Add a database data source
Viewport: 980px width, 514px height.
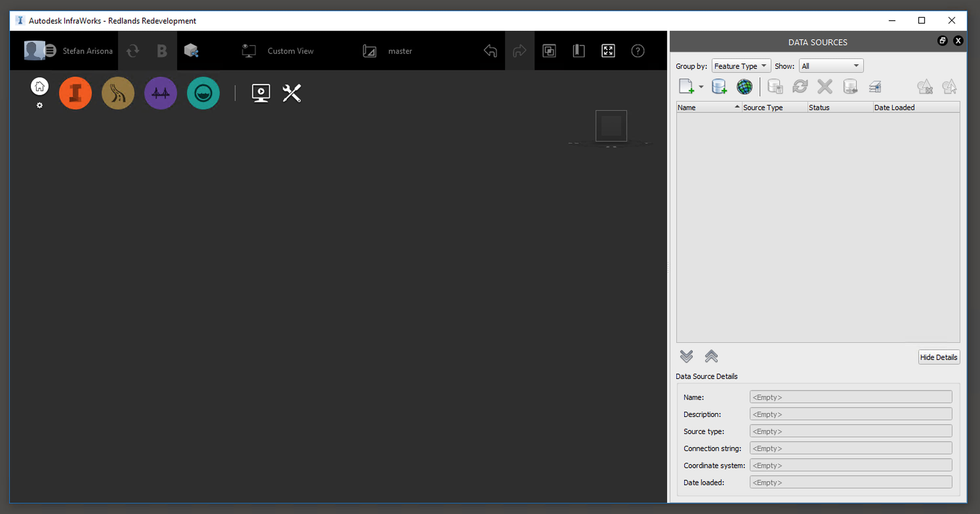[719, 87]
